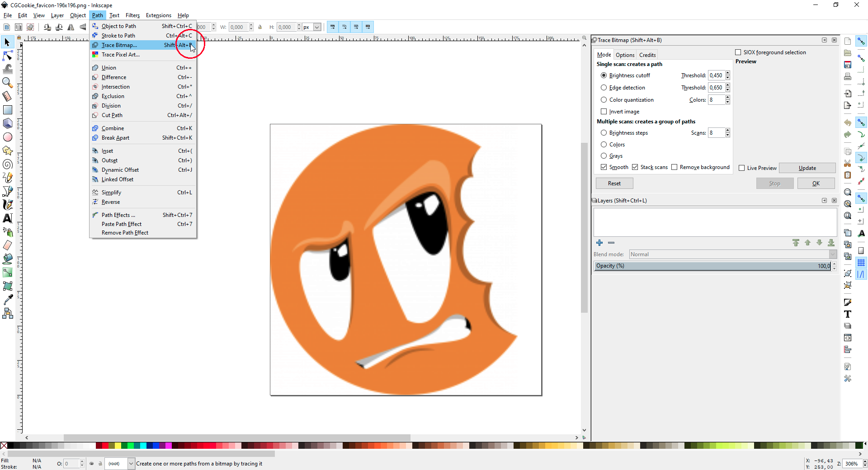Switch to the Credits tab
This screenshot has height=470, width=868.
coord(647,55)
